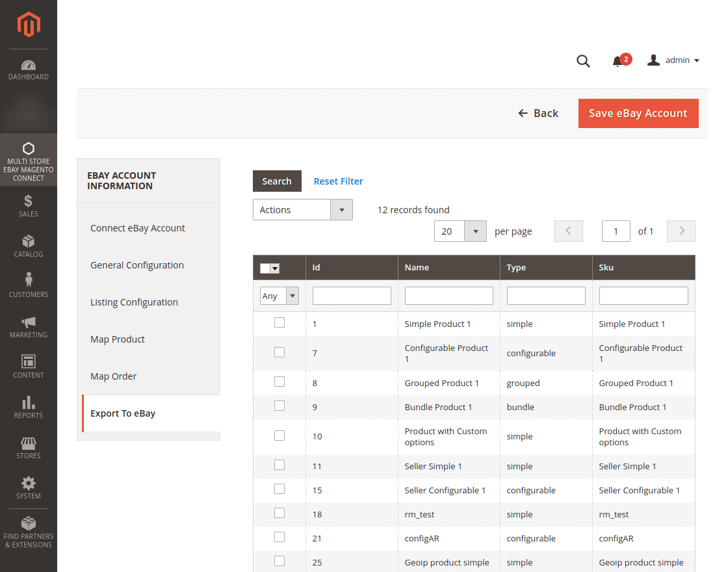Open notifications bell with 2 alerts
This screenshot has height=572, width=728.
621,60
